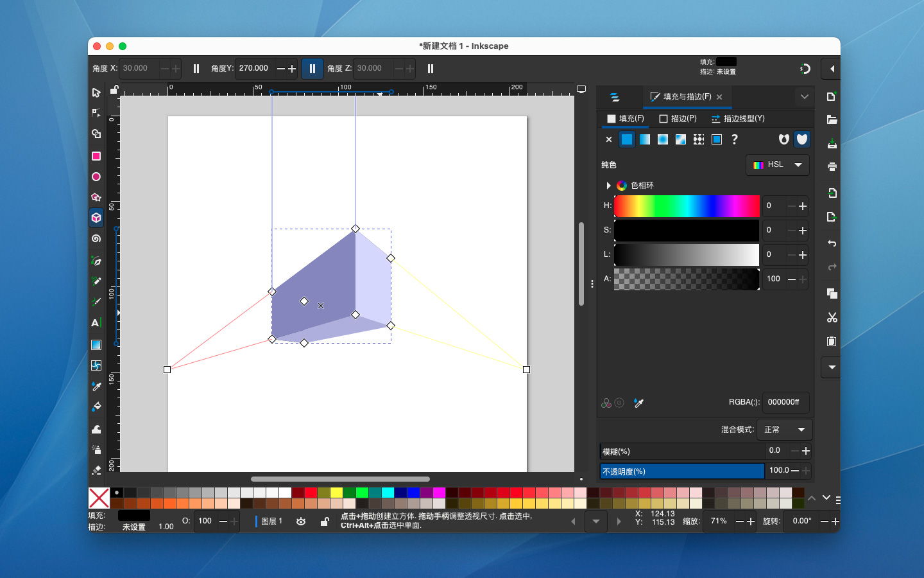Open the palette menu icon
The height and width of the screenshot is (578, 924).
point(837,500)
